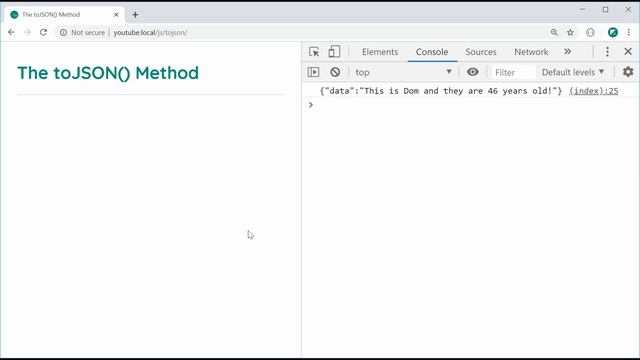Screen dimensions: 640x360
Task: Click the console Filter input field
Action: (513, 72)
